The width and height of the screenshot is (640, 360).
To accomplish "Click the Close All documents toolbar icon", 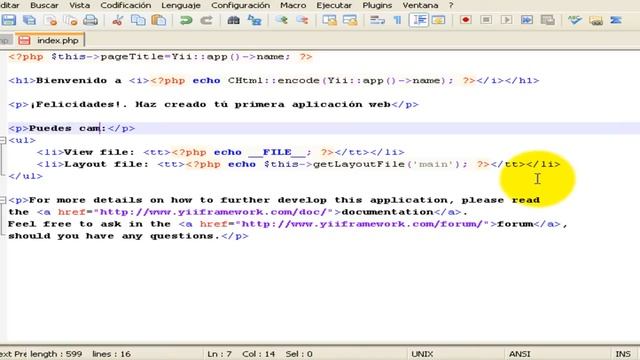I will 71,20.
